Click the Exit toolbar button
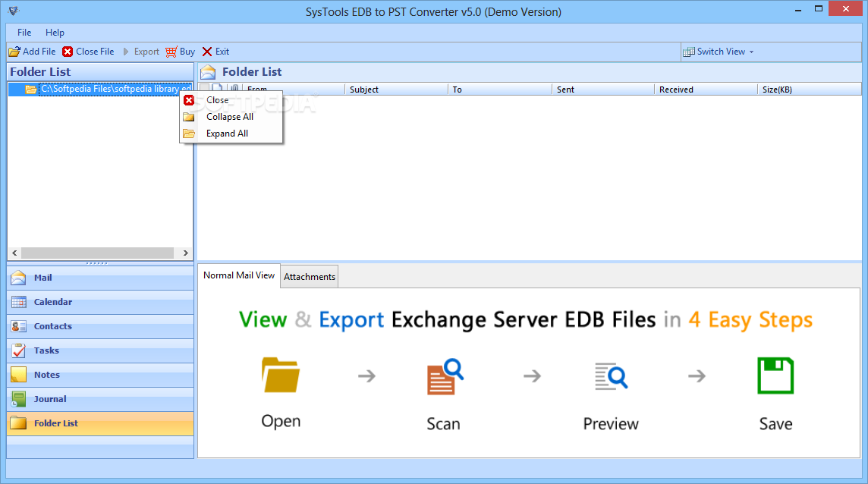 pyautogui.click(x=216, y=52)
